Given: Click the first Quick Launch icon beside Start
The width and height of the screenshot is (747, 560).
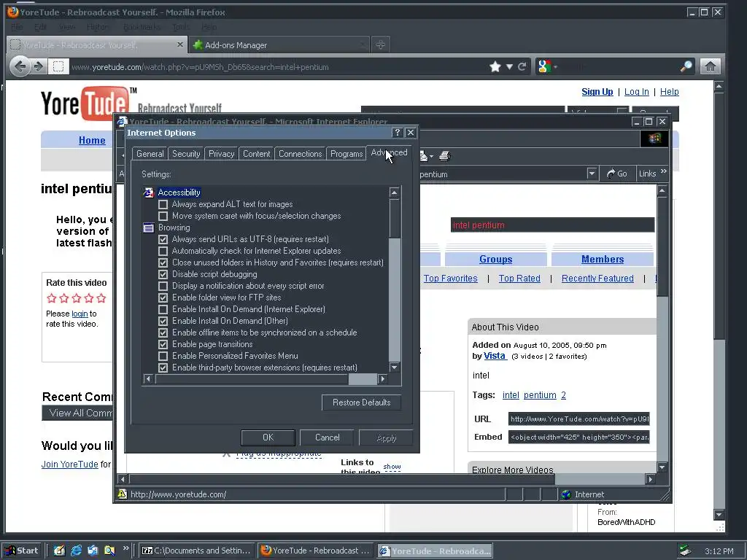Looking at the screenshot, I should 59,551.
